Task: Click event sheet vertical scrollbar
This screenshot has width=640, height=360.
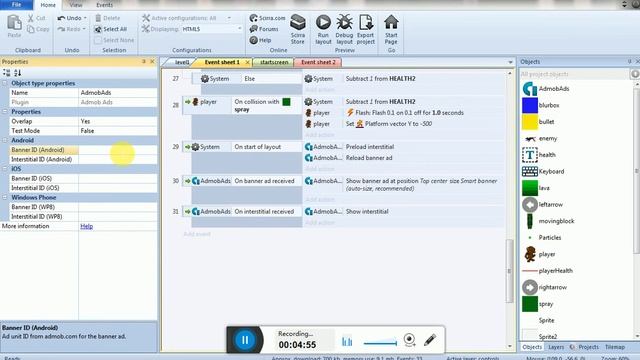Action: pos(509,271)
